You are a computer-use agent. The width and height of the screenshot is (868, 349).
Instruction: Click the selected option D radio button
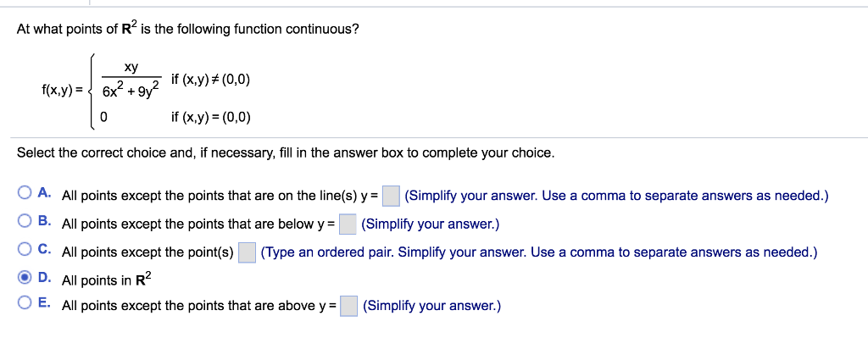click(25, 277)
